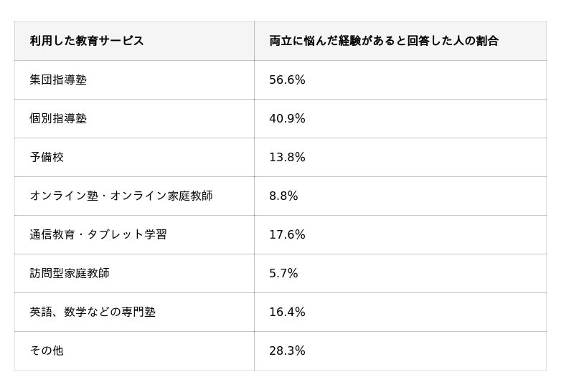This screenshot has width=574, height=392.
Task: Click the 28.3% percentage cell
Action: (x=287, y=350)
